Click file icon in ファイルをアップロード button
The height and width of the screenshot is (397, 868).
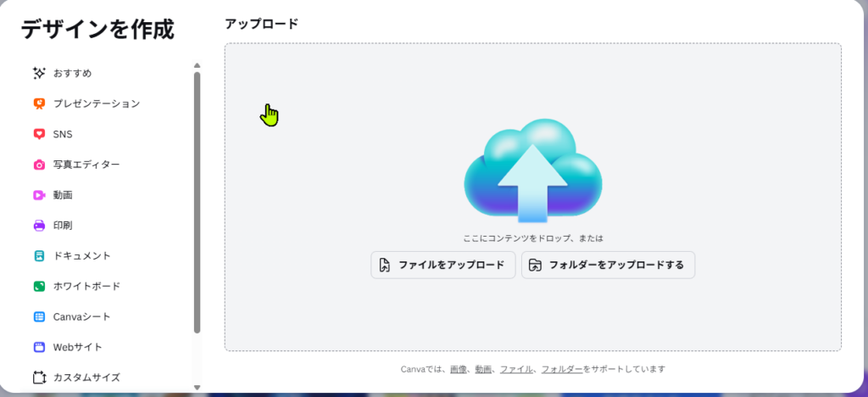click(x=385, y=265)
